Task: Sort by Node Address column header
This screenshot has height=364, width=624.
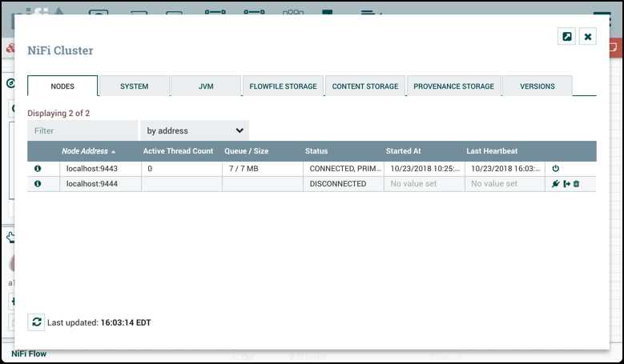Action: pyautogui.click(x=89, y=151)
